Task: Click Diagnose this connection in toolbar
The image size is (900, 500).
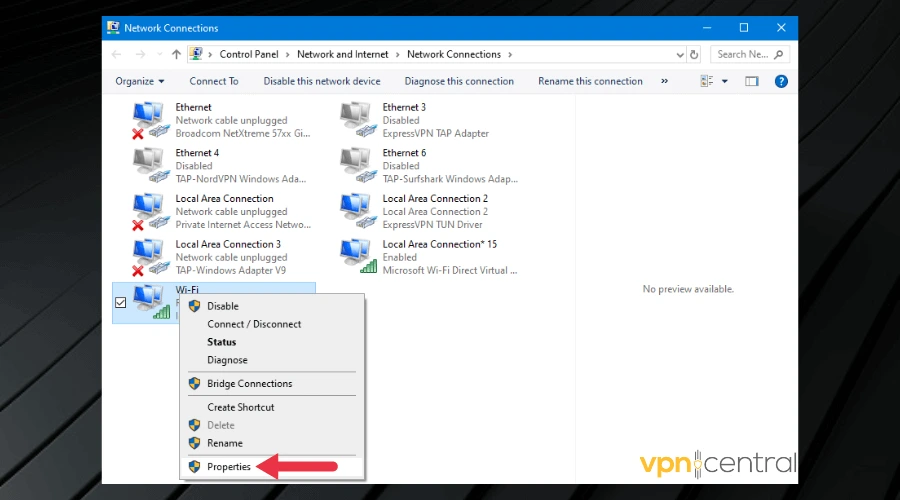Action: click(459, 81)
